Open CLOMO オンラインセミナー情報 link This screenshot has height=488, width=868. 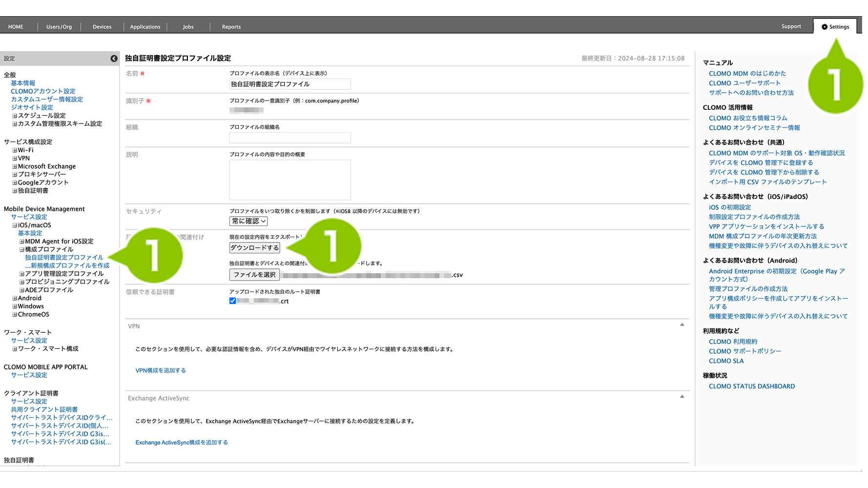(x=754, y=128)
